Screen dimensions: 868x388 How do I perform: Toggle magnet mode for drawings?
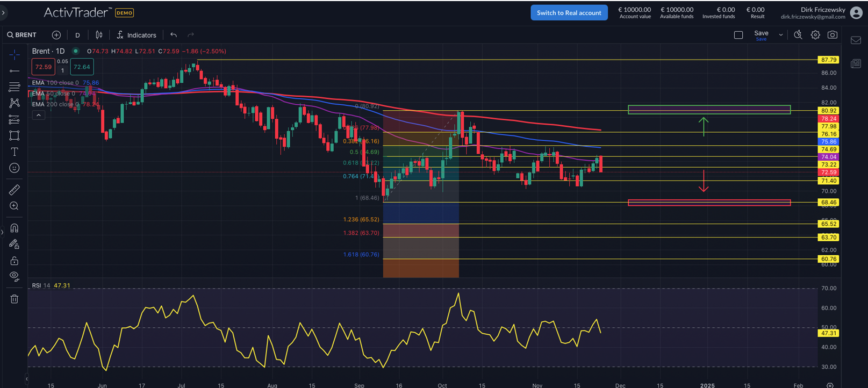[15, 228]
